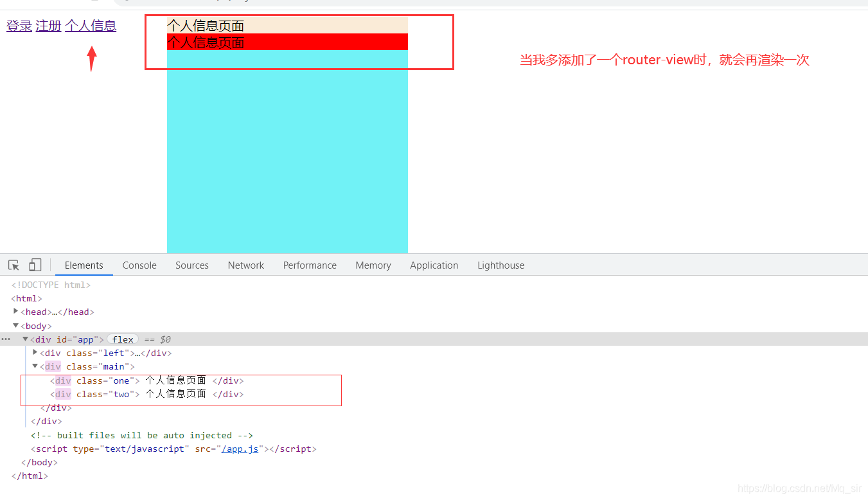This screenshot has height=500, width=868.
Task: Select the <!DOCTYPE html> line
Action: click(x=51, y=285)
